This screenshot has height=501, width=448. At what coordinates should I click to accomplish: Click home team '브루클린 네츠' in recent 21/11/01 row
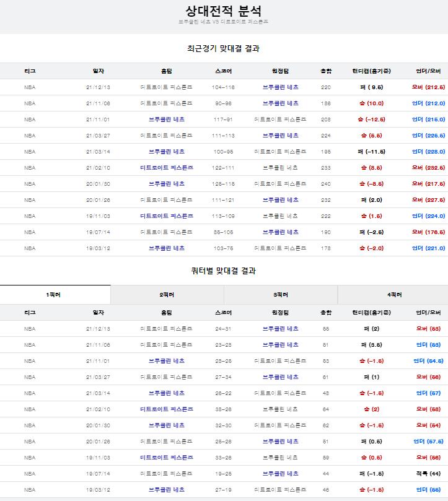coord(167,120)
